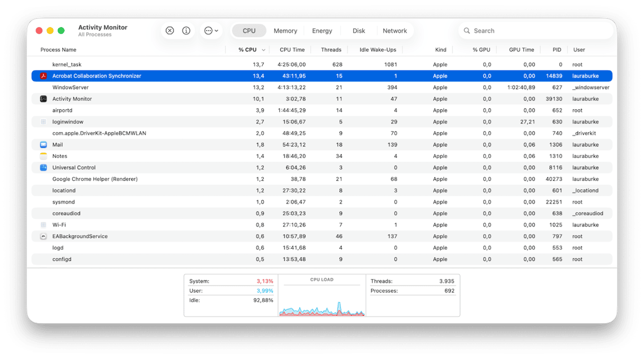This screenshot has width=644, height=359.
Task: Select the WindowServer process
Action: pos(322,87)
